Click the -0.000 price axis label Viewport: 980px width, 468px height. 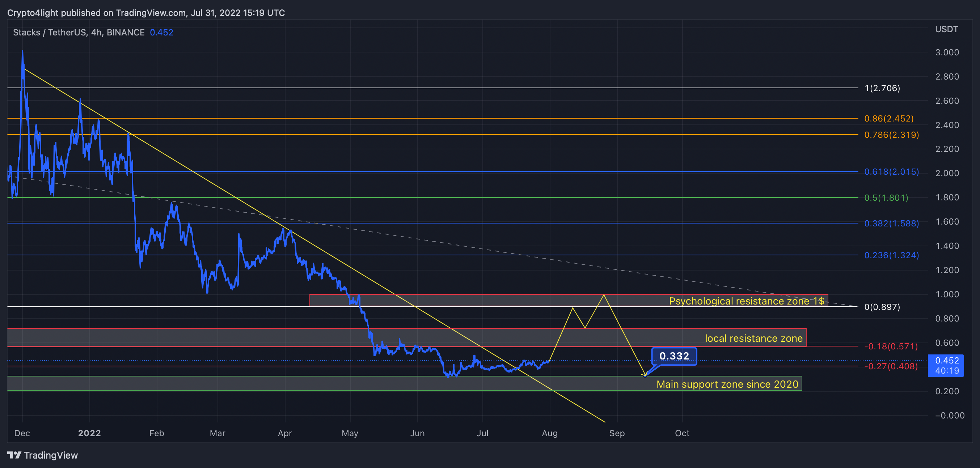pos(950,416)
